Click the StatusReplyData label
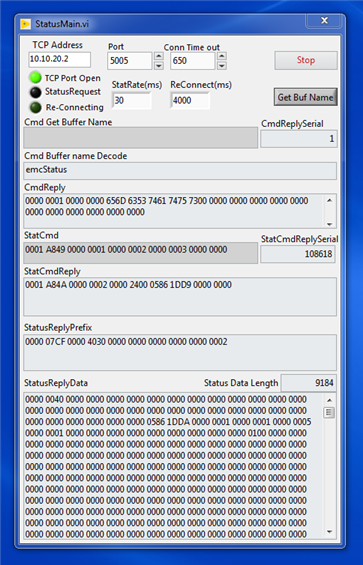 pos(56,383)
